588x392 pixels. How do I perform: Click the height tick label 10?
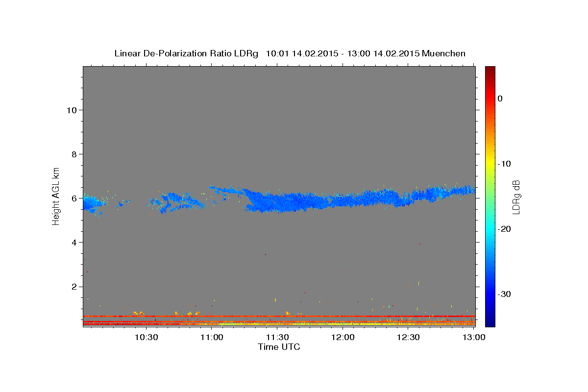click(x=71, y=110)
